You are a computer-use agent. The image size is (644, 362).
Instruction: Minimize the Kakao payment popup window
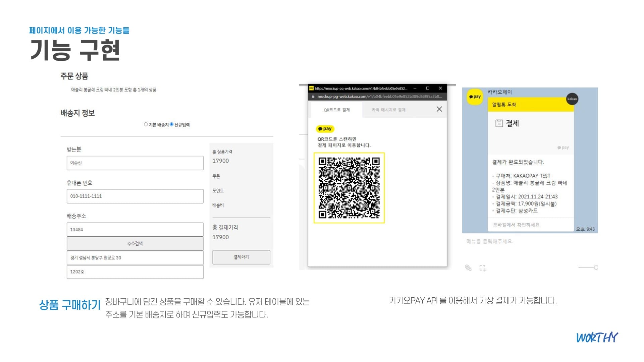415,88
